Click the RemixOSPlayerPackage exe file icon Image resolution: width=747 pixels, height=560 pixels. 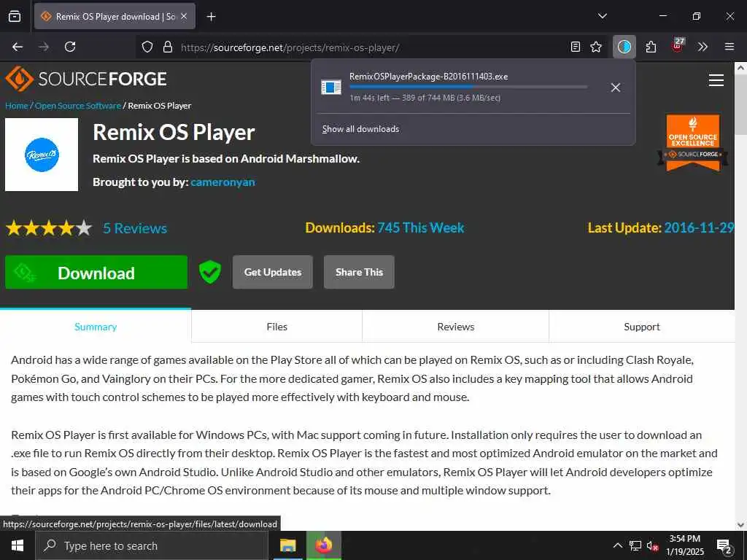tap(331, 87)
